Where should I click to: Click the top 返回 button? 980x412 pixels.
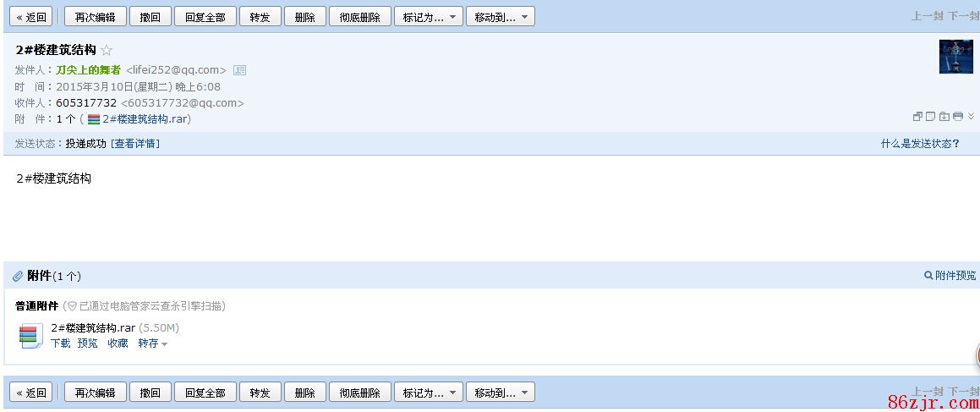(x=31, y=17)
